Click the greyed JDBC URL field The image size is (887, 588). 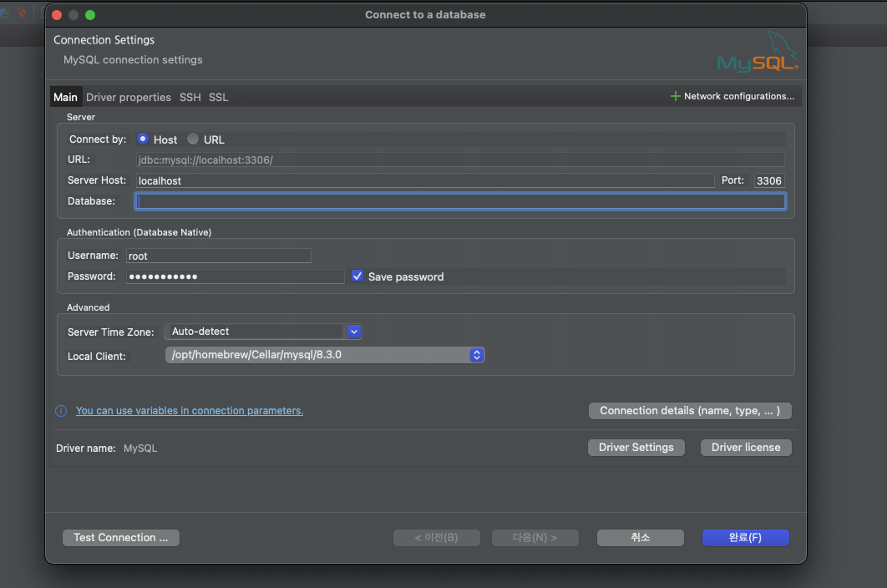460,160
